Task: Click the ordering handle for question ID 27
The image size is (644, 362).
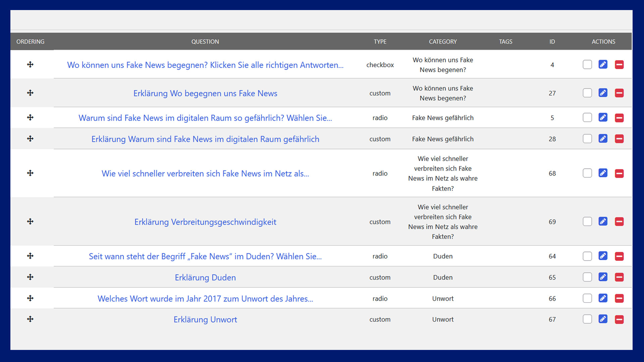Action: [30, 93]
